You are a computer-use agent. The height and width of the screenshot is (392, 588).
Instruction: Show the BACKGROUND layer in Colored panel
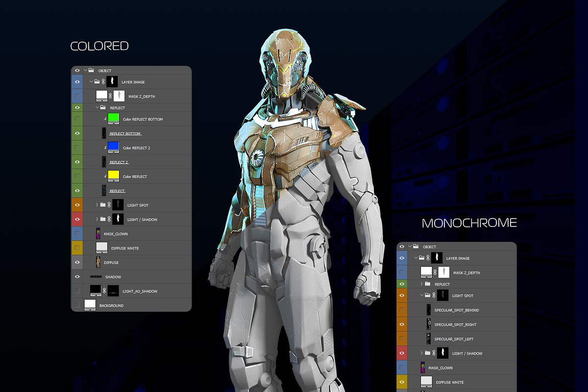tap(77, 305)
